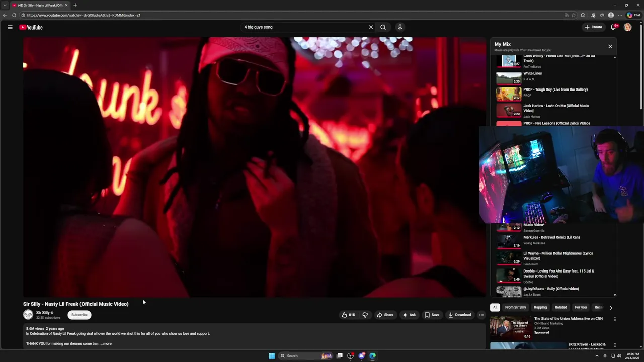The height and width of the screenshot is (362, 644).
Task: Show hidden tray icons chevron
Action: point(597,356)
